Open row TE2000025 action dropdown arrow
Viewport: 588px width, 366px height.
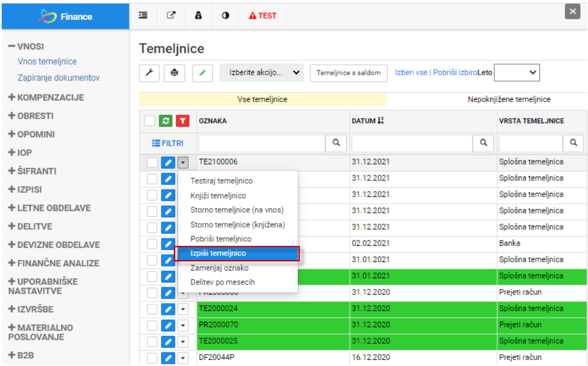tap(183, 342)
